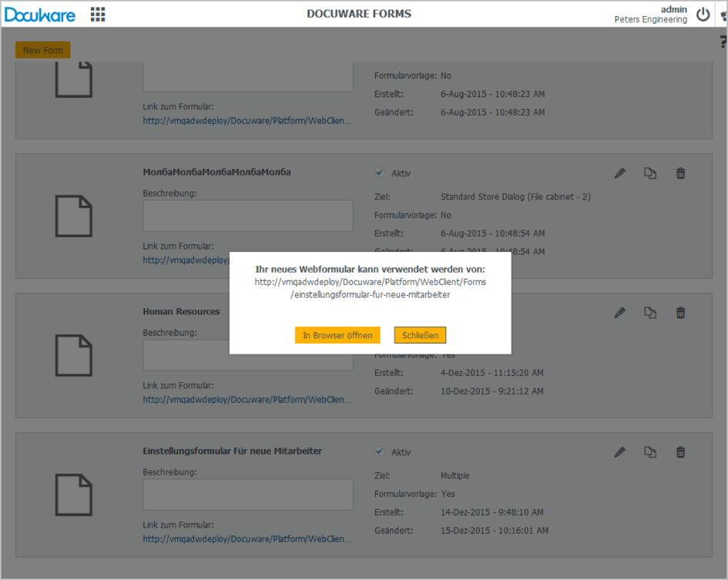728x580 pixels.
Task: Click the power logout icon
Action: (703, 14)
